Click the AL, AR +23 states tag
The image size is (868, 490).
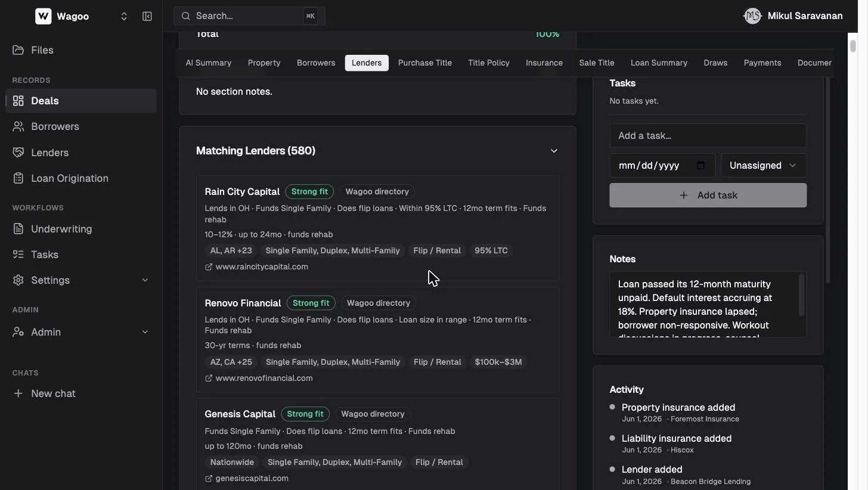tap(231, 251)
